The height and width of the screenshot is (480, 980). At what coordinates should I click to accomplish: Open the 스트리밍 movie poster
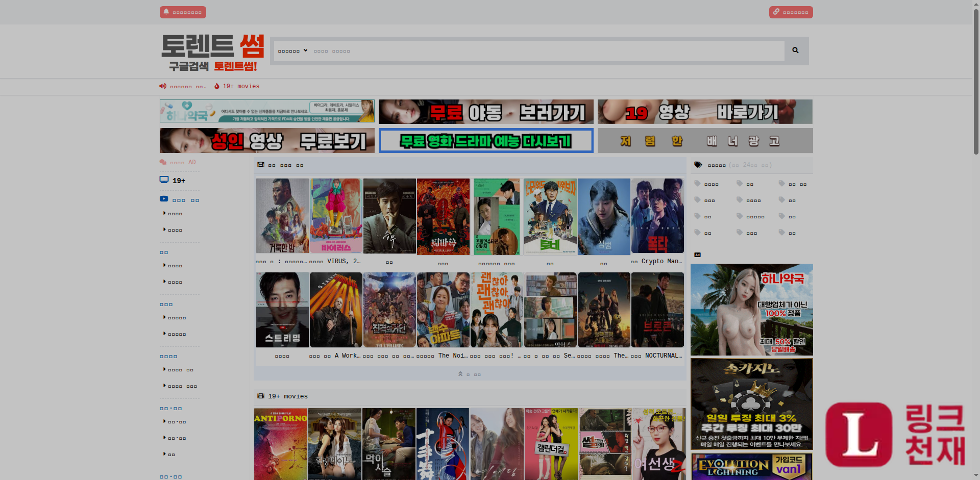(282, 310)
